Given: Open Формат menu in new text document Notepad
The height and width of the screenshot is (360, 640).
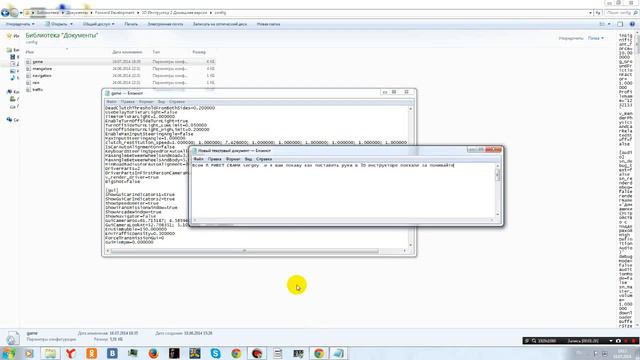Looking at the screenshot, I should [x=233, y=159].
